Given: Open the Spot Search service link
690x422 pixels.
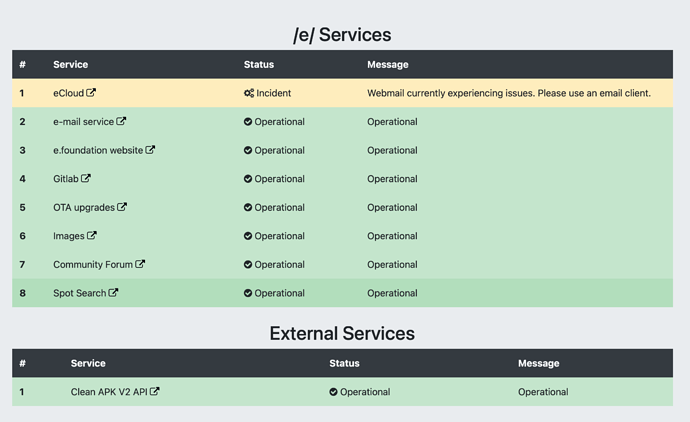Looking at the screenshot, I should coord(80,293).
